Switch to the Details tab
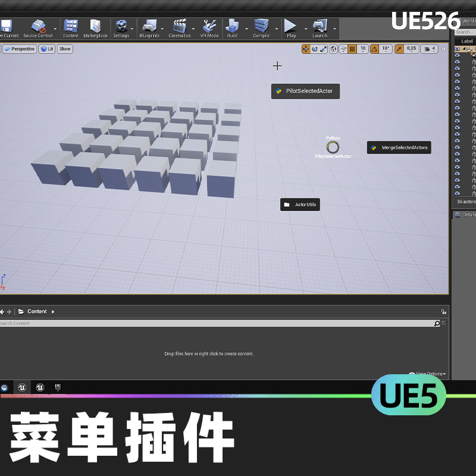 (465, 215)
